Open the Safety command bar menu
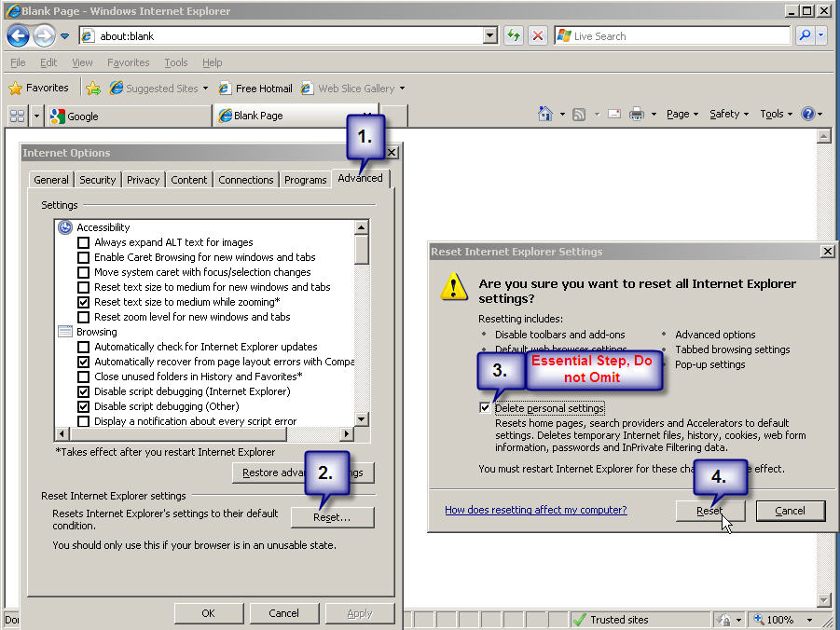Screen dimensions: 840x630 coord(728,114)
